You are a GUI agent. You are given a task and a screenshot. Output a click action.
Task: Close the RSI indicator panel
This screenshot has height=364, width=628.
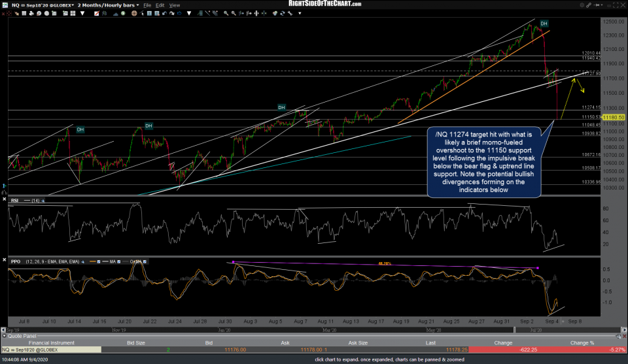click(4, 199)
